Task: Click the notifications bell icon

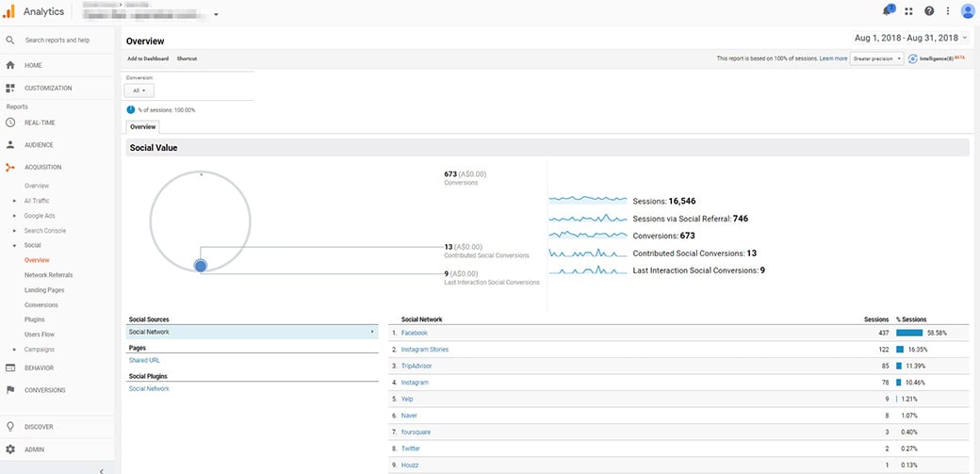Action: coord(887,11)
